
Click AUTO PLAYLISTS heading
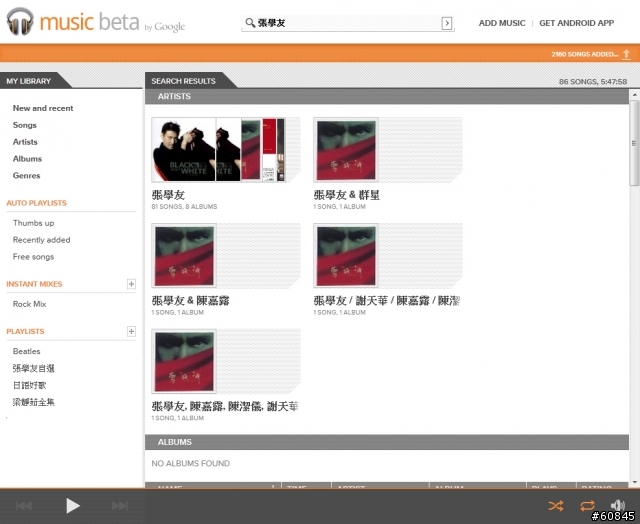pyautogui.click(x=36, y=203)
